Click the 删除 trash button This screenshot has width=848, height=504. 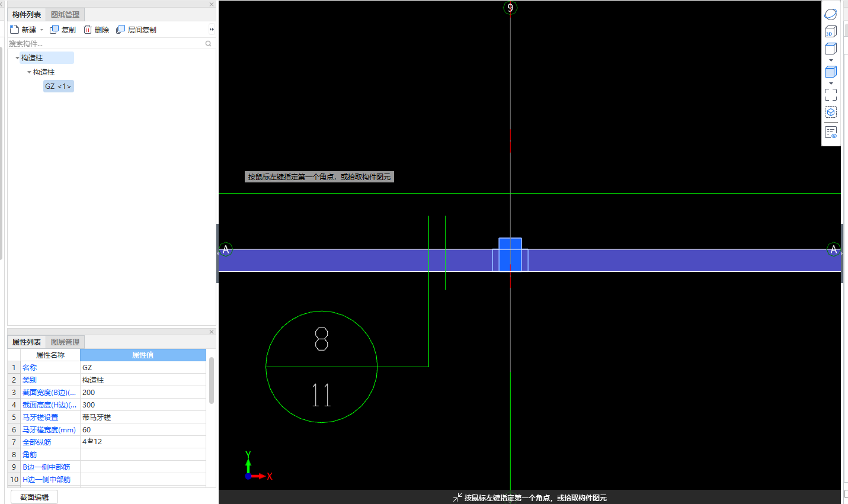point(97,30)
